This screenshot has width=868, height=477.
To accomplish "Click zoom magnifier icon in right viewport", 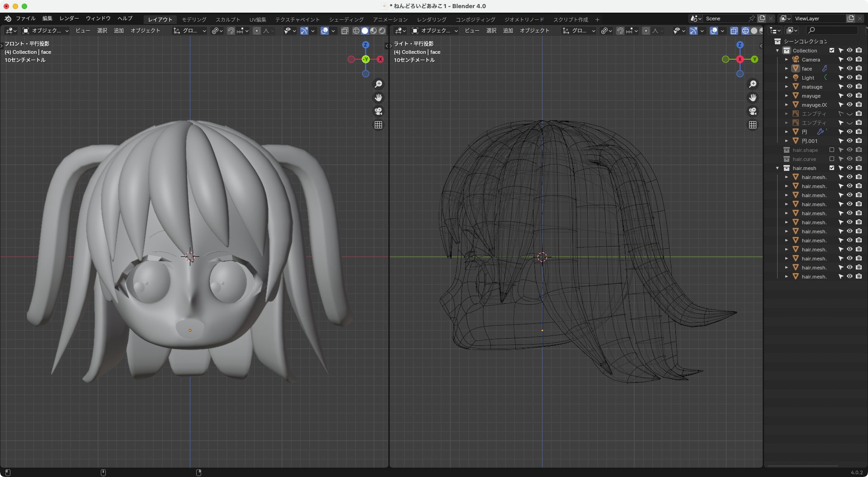I will [x=753, y=84].
